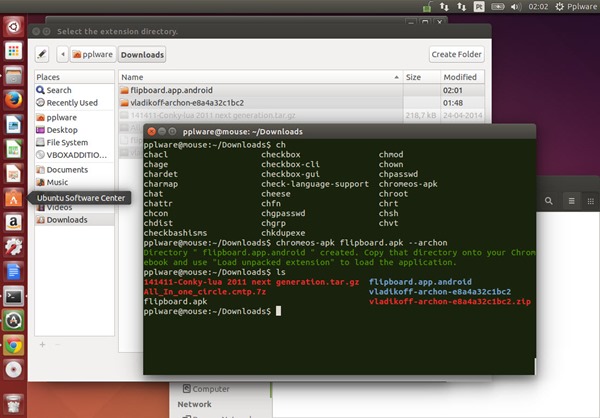
Task: Select vladikoff-archon-e8a4a32c1bc2 folder row
Action: [x=302, y=103]
